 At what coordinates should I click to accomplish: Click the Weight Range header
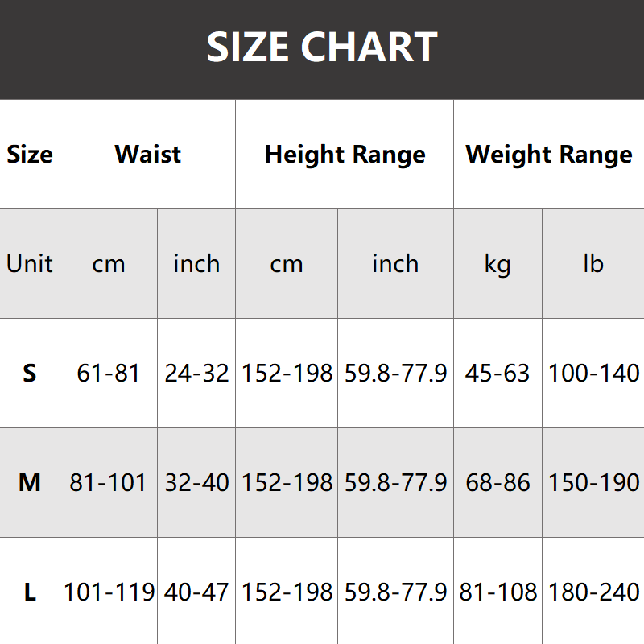click(549, 155)
